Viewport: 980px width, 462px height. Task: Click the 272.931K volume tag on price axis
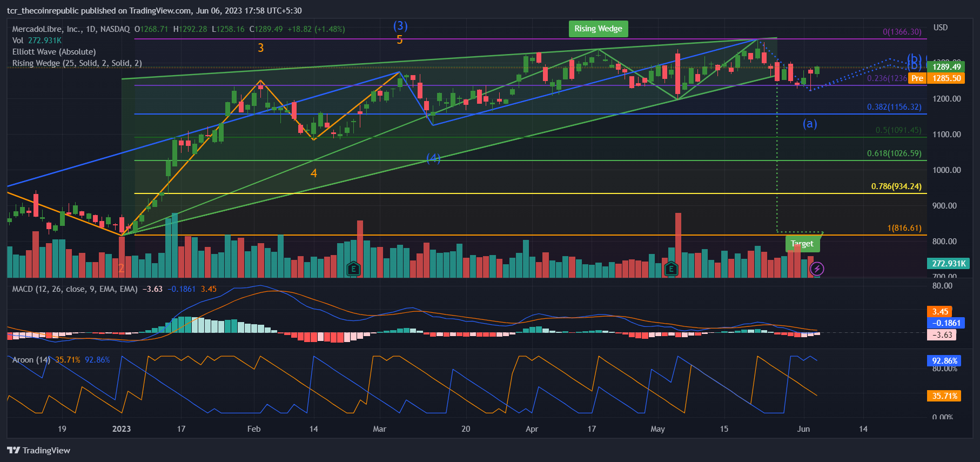(949, 264)
